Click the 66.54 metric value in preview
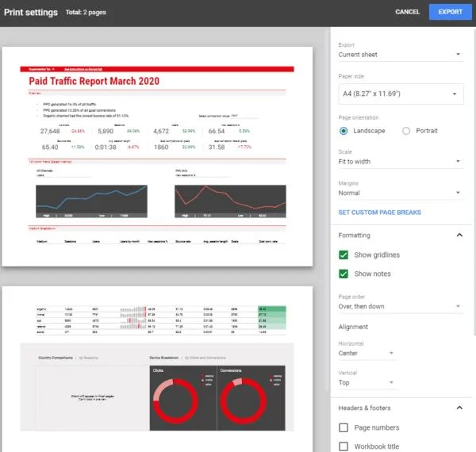 (217, 131)
